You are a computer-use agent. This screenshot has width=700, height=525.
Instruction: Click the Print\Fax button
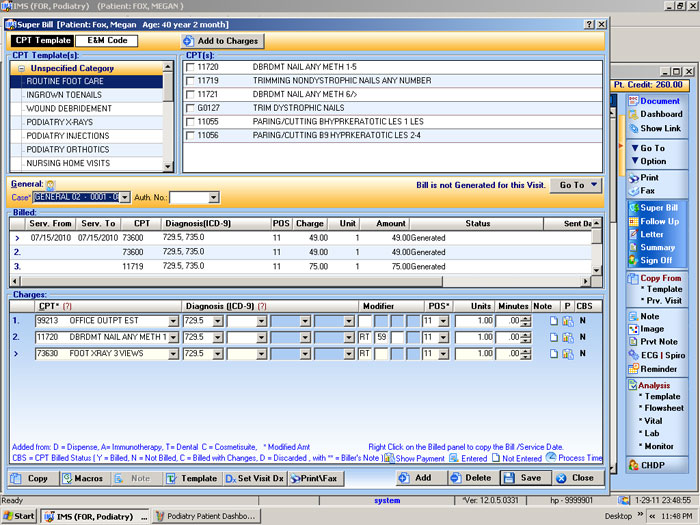(316, 478)
